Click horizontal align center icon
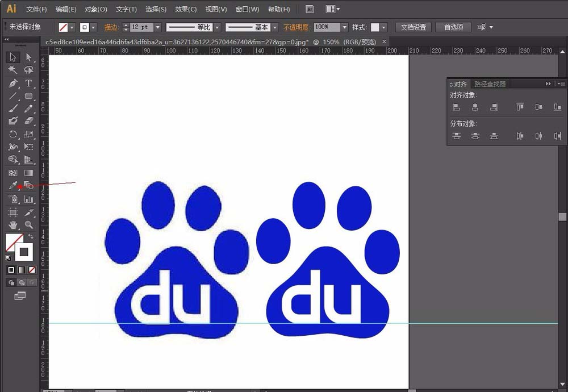The width and height of the screenshot is (568, 392). click(475, 107)
